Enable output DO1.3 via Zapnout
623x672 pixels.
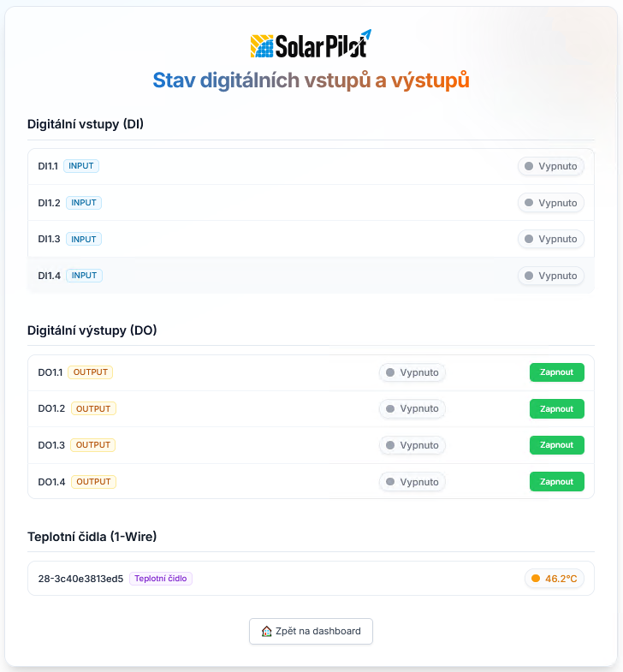556,445
